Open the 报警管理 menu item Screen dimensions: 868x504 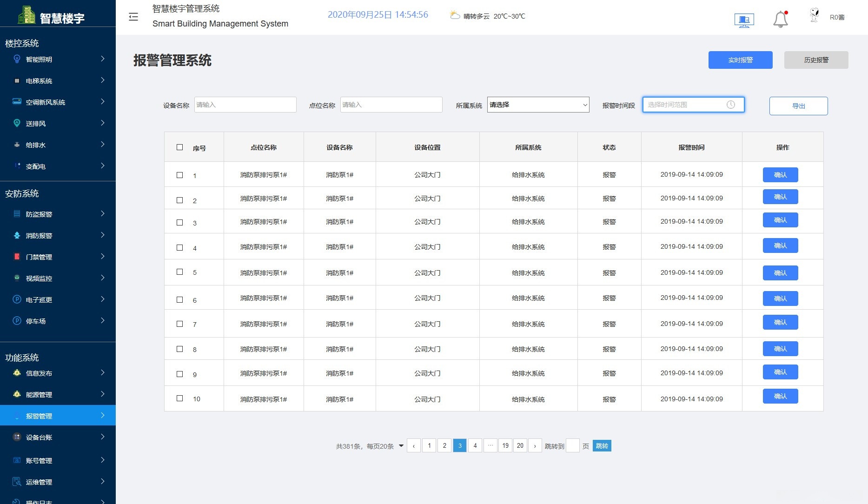click(58, 416)
